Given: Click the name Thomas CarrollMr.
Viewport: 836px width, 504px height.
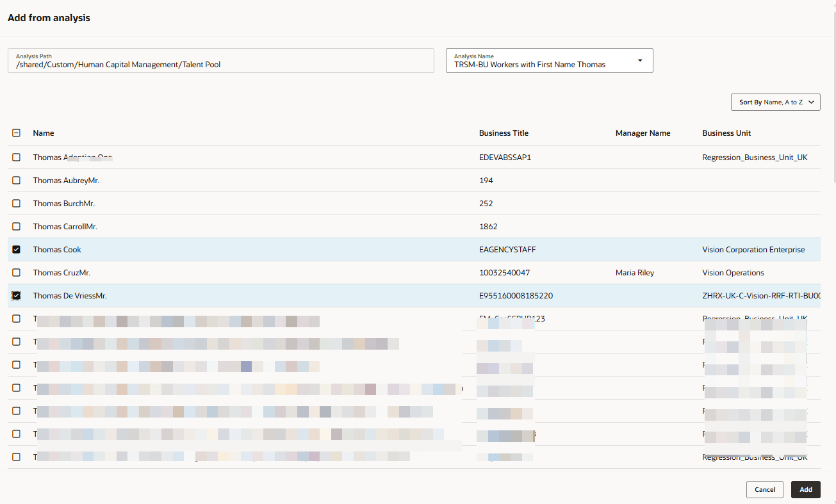Looking at the screenshot, I should click(65, 227).
